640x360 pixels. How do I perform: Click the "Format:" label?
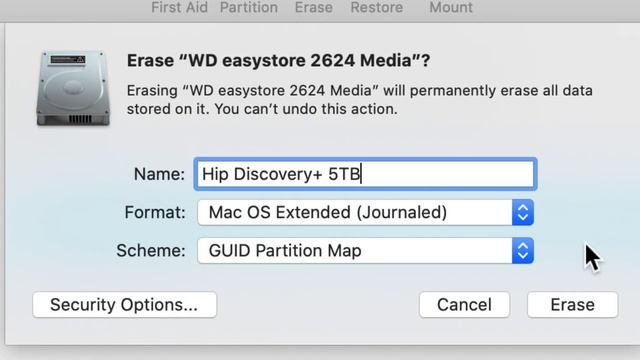155,212
